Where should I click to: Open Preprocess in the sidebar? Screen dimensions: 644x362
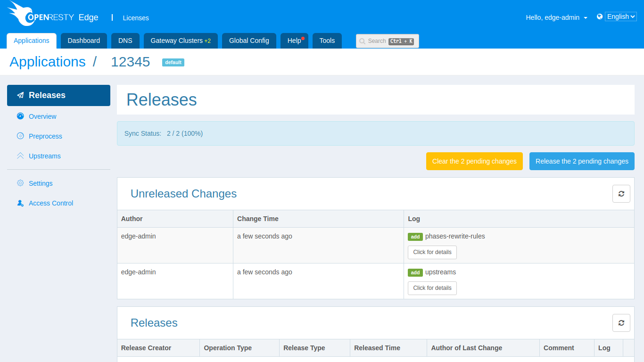point(45,136)
